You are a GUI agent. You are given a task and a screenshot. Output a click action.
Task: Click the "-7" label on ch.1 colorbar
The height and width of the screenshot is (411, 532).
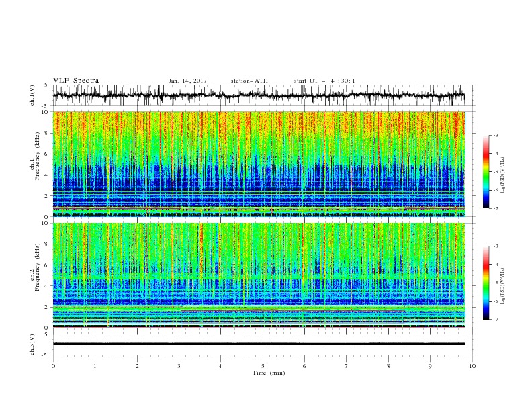pyautogui.click(x=495, y=208)
